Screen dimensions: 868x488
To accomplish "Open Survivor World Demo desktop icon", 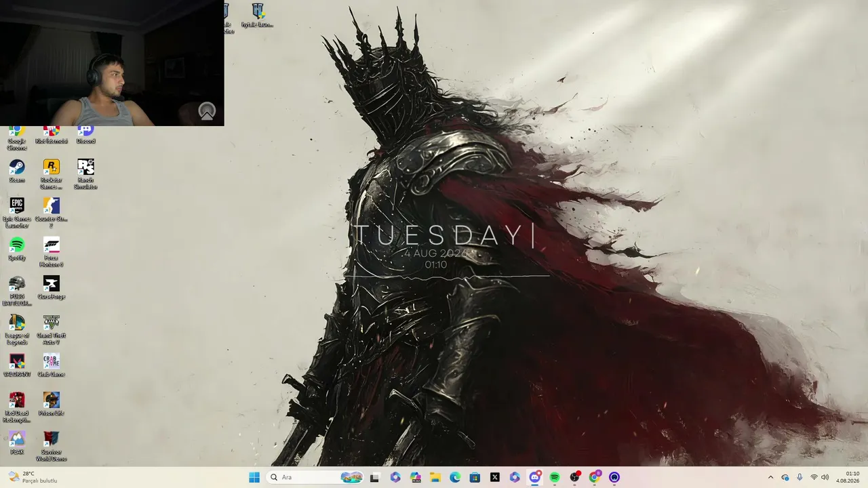I will click(x=51, y=447).
